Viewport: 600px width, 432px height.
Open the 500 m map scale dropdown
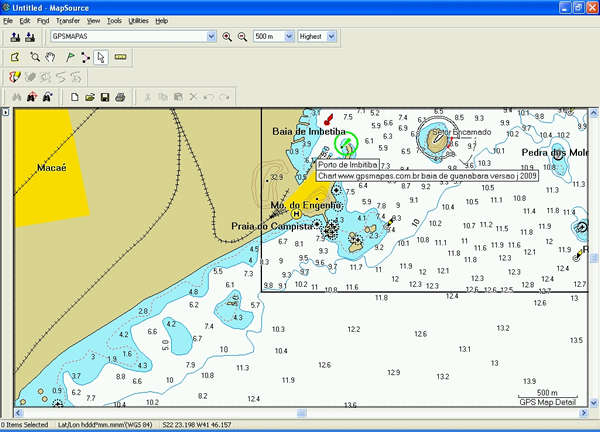click(288, 37)
